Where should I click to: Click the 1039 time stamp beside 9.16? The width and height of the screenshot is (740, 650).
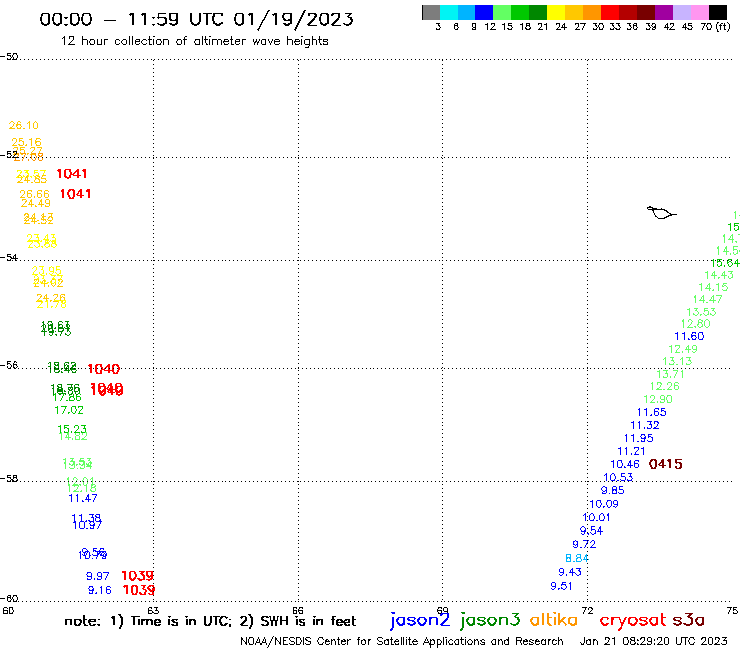[139, 590]
